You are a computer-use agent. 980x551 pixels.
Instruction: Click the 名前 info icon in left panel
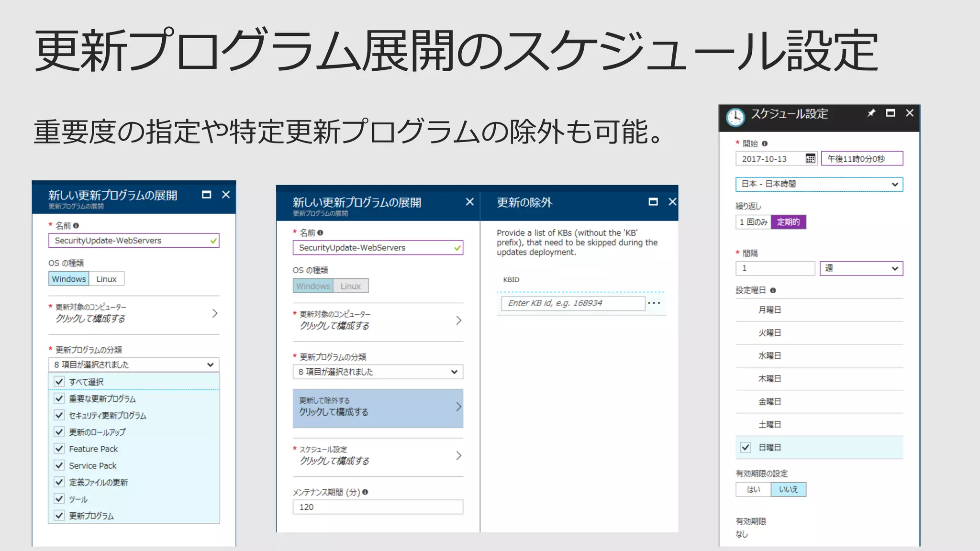(x=76, y=225)
